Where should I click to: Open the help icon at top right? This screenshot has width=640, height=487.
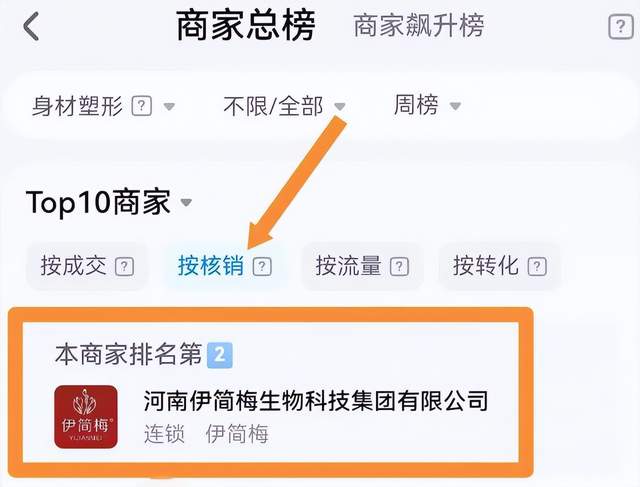point(620,27)
